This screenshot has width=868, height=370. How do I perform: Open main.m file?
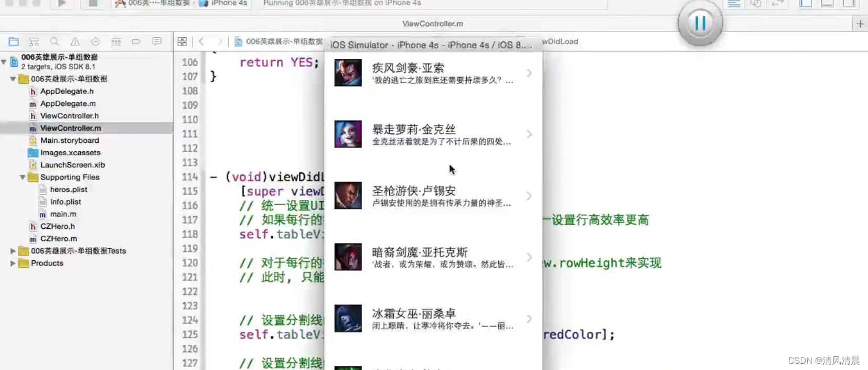click(63, 214)
